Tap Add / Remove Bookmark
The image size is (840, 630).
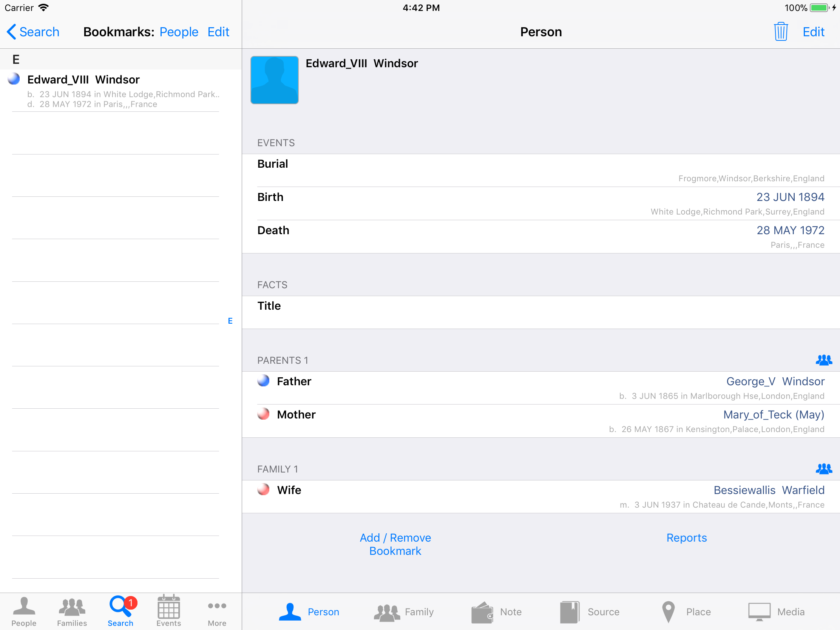click(x=395, y=544)
